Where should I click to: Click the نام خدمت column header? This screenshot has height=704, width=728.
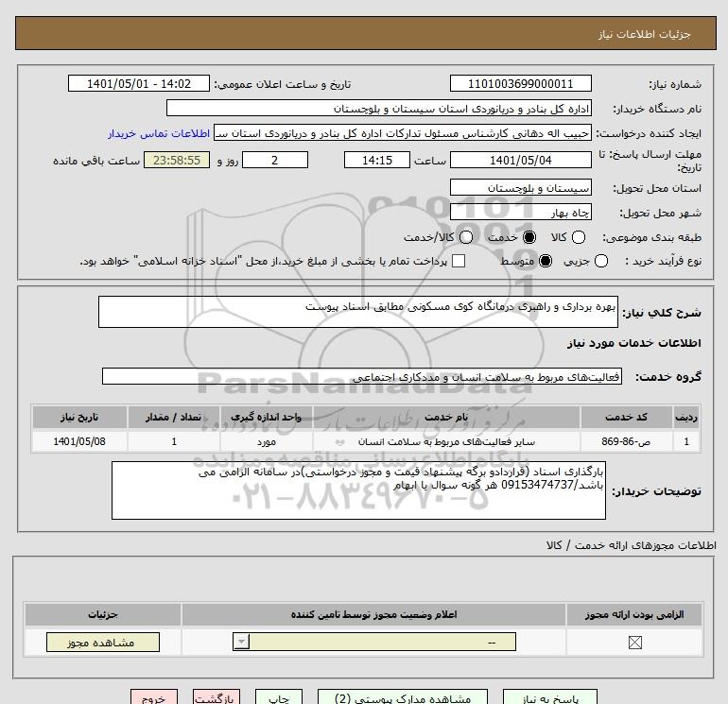click(446, 417)
